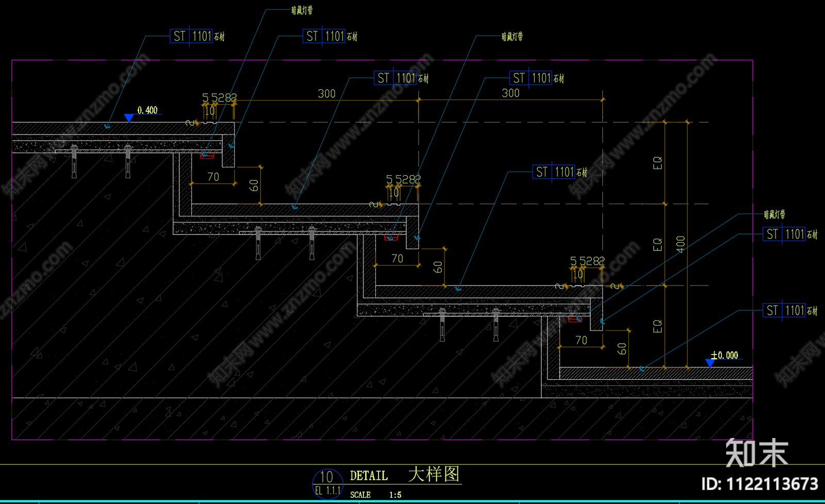Select the right 300 horizontal dimension
The image size is (825, 504).
(x=510, y=93)
